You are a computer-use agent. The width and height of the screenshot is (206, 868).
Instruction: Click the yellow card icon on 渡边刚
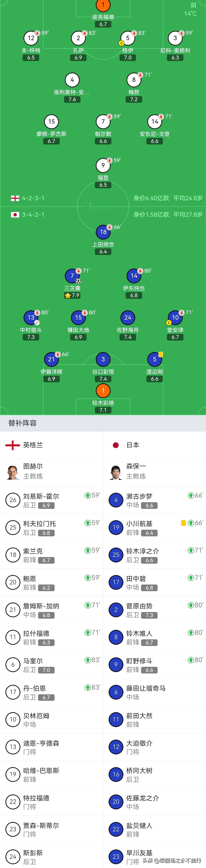(x=161, y=354)
